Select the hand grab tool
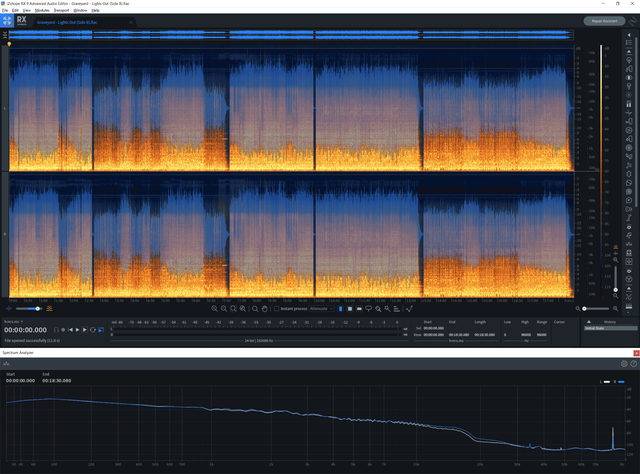This screenshot has width=640, height=474. (264, 309)
